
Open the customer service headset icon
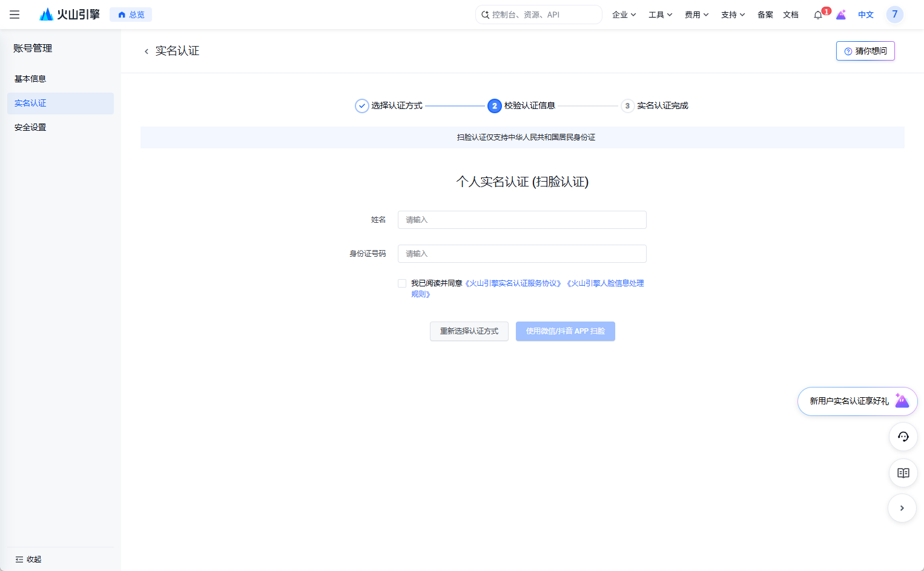click(903, 437)
